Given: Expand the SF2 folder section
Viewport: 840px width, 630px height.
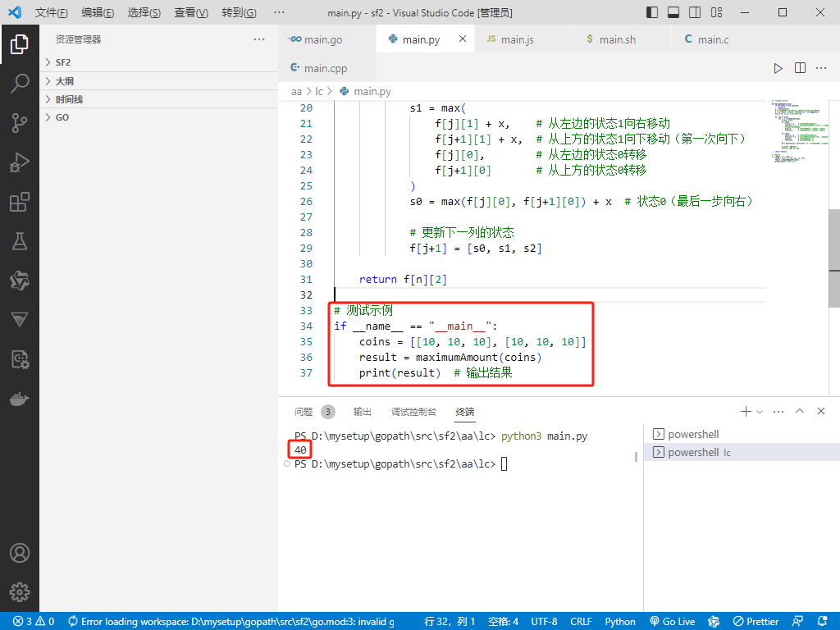Looking at the screenshot, I should [158, 62].
